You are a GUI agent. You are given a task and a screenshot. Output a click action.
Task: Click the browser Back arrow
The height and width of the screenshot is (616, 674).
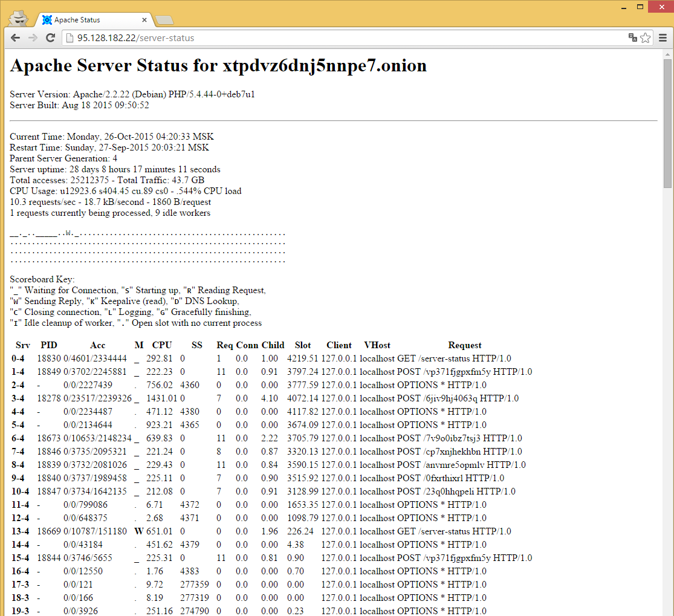tap(16, 38)
